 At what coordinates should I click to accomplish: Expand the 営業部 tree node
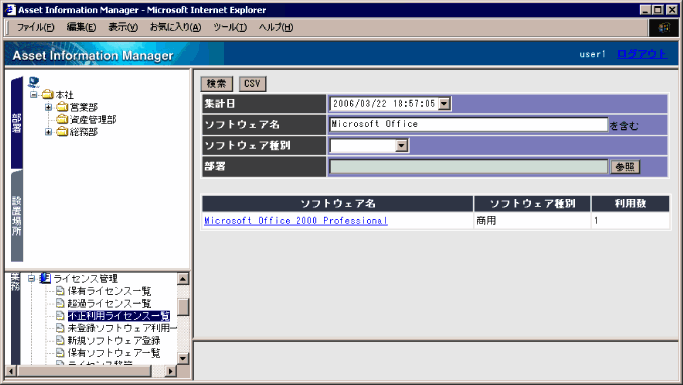(48, 107)
